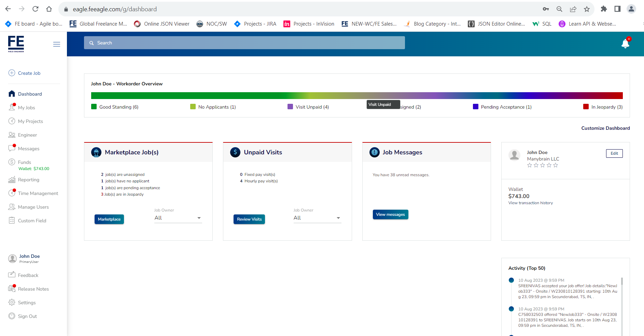
Task: Click "Wallet: $743.00" in sidebar
Action: click(x=34, y=169)
